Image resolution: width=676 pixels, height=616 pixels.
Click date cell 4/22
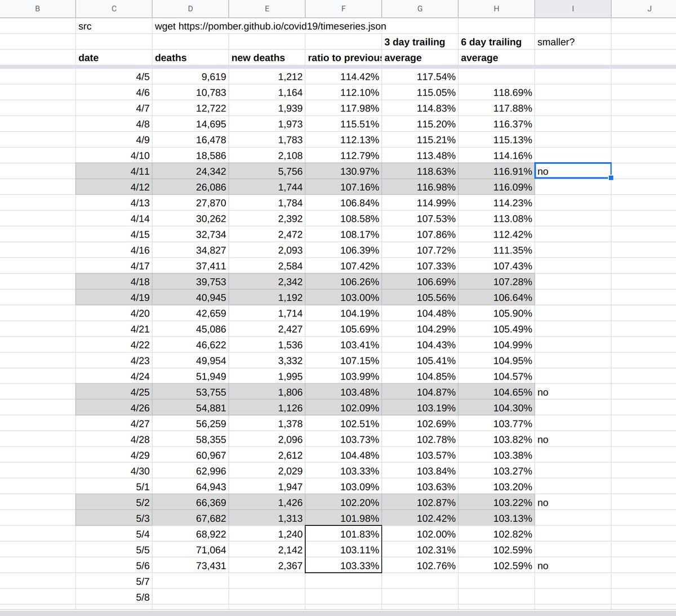pos(114,345)
